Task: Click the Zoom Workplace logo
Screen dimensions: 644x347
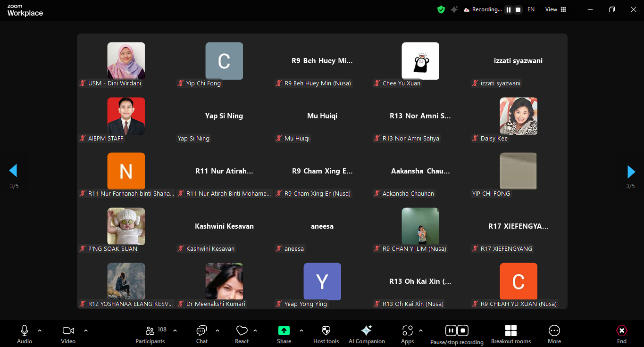Action: (x=25, y=11)
